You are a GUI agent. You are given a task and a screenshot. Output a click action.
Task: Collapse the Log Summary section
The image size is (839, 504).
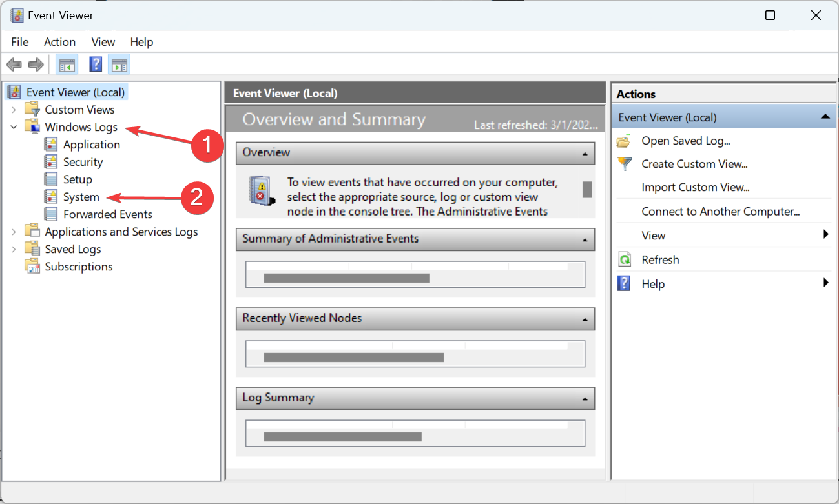585,399
